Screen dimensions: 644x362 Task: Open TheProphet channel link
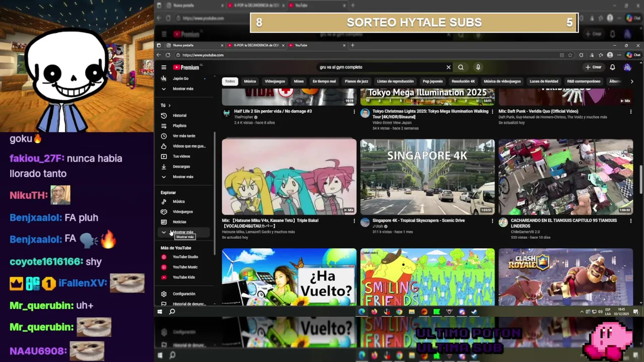pyautogui.click(x=244, y=117)
